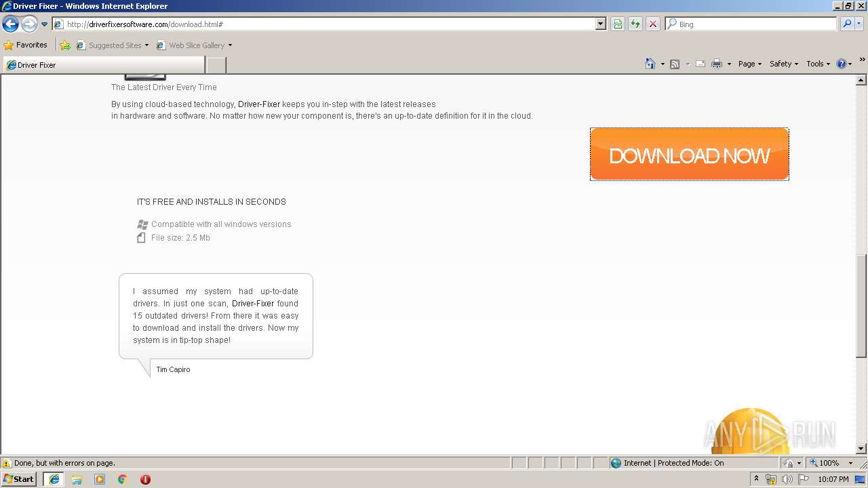The image size is (868, 488).
Task: Open the Page menu
Action: [749, 64]
